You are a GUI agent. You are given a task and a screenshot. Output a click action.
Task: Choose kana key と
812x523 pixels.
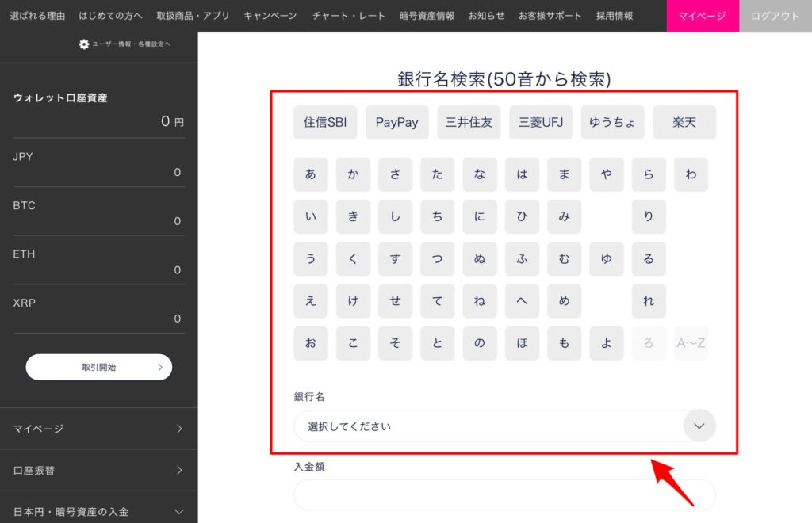coord(438,343)
